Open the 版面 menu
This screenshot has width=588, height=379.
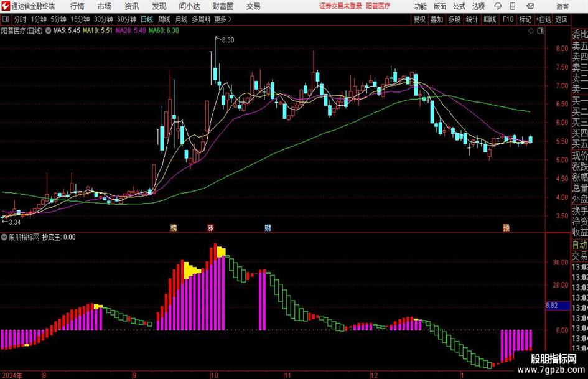439,6
